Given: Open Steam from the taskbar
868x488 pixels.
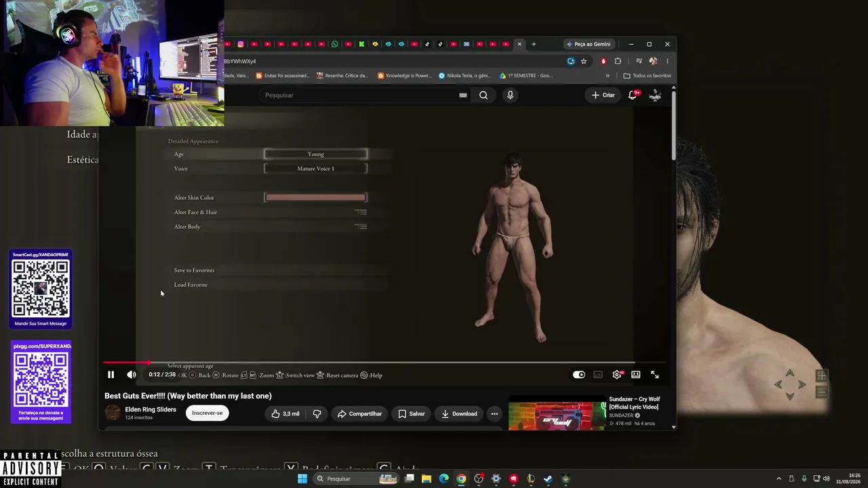Looking at the screenshot, I should coord(548,479).
